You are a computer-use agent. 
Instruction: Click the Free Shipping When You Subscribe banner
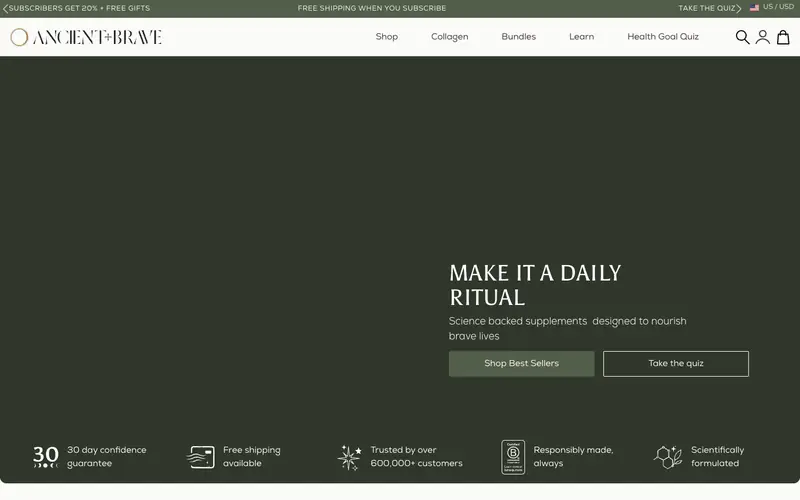coord(371,8)
